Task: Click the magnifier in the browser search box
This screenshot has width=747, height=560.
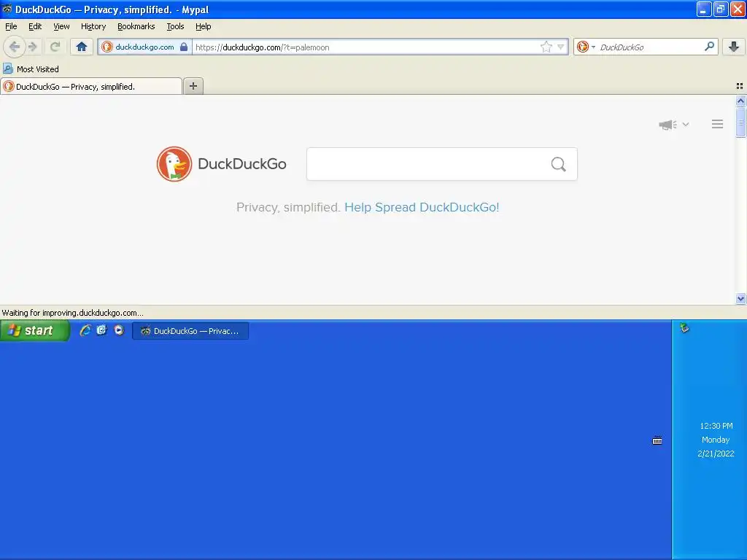Action: pos(709,46)
